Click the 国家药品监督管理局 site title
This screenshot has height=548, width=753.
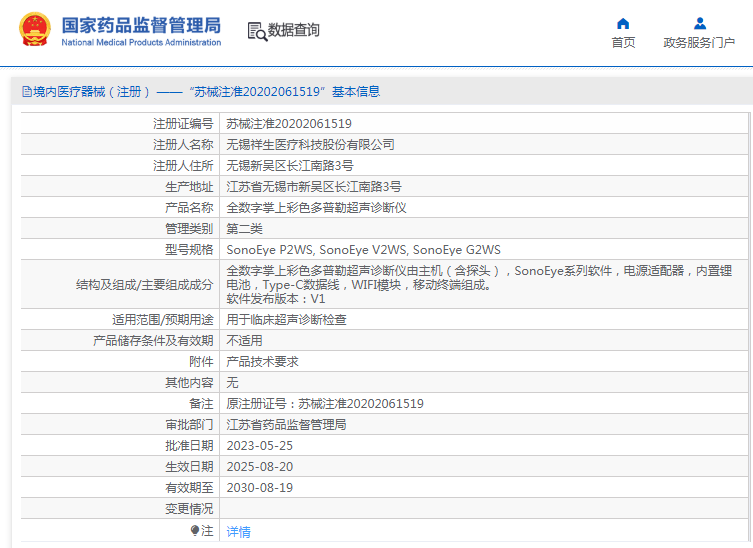[x=141, y=25]
